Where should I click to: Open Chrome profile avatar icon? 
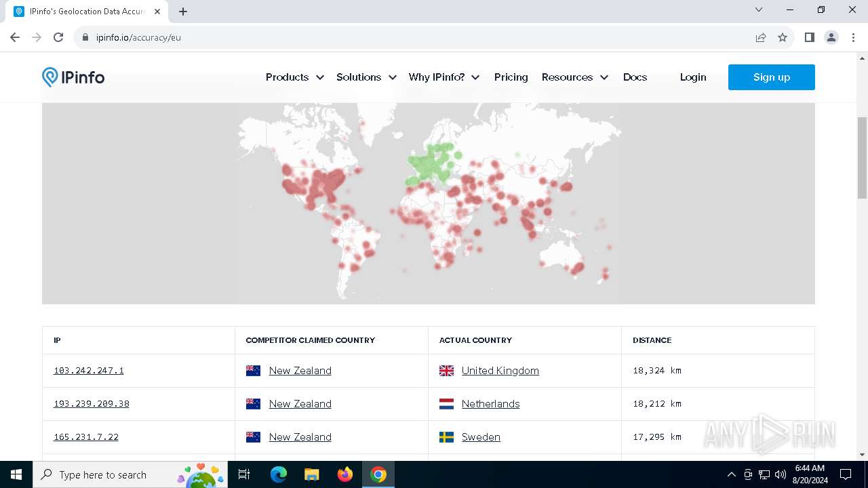click(831, 37)
